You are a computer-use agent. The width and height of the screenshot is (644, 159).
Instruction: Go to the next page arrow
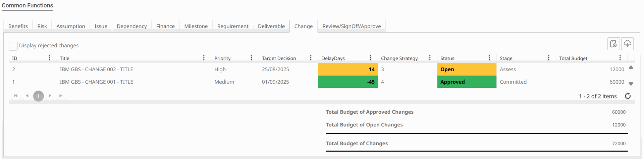tap(50, 96)
